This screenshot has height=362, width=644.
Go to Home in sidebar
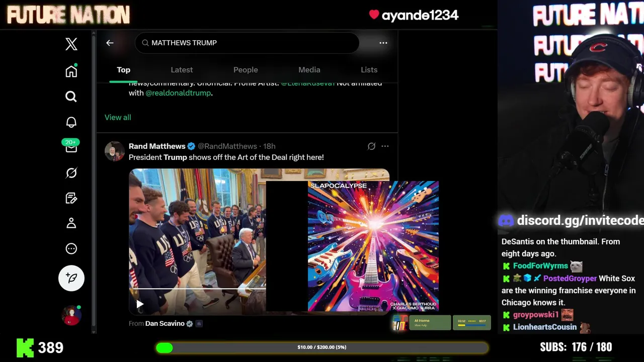point(71,71)
